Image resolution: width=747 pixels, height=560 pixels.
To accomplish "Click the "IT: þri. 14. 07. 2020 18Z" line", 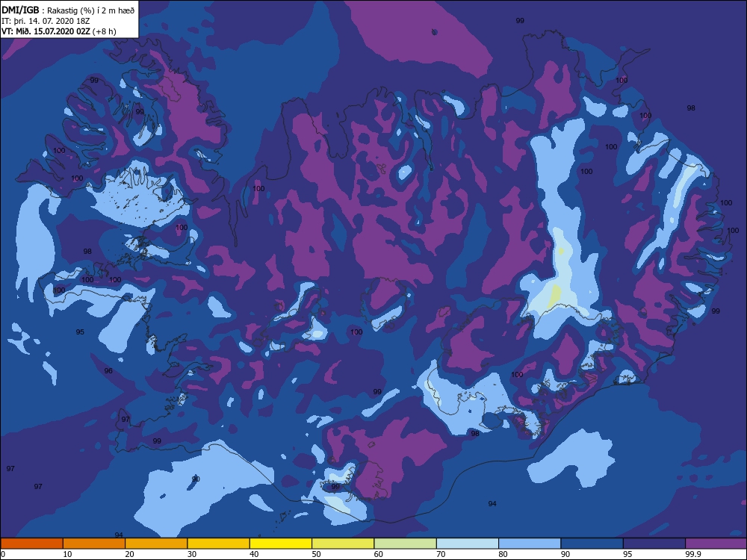I will click(x=46, y=21).
